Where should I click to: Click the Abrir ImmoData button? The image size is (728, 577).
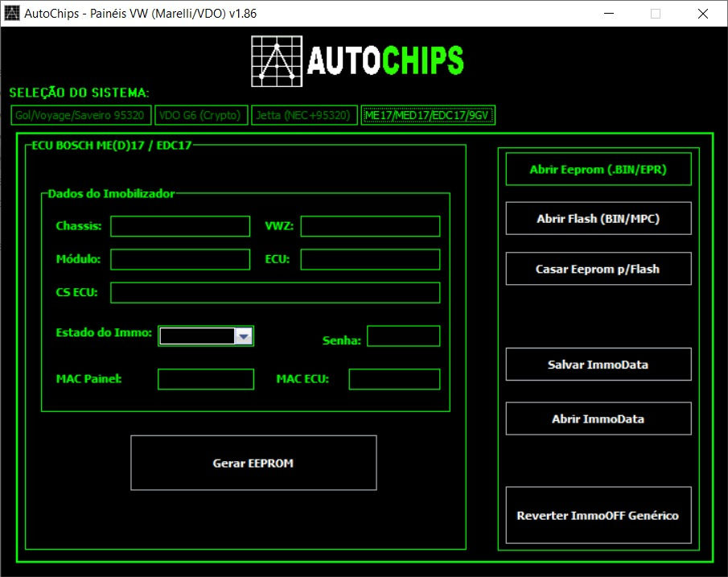point(598,418)
